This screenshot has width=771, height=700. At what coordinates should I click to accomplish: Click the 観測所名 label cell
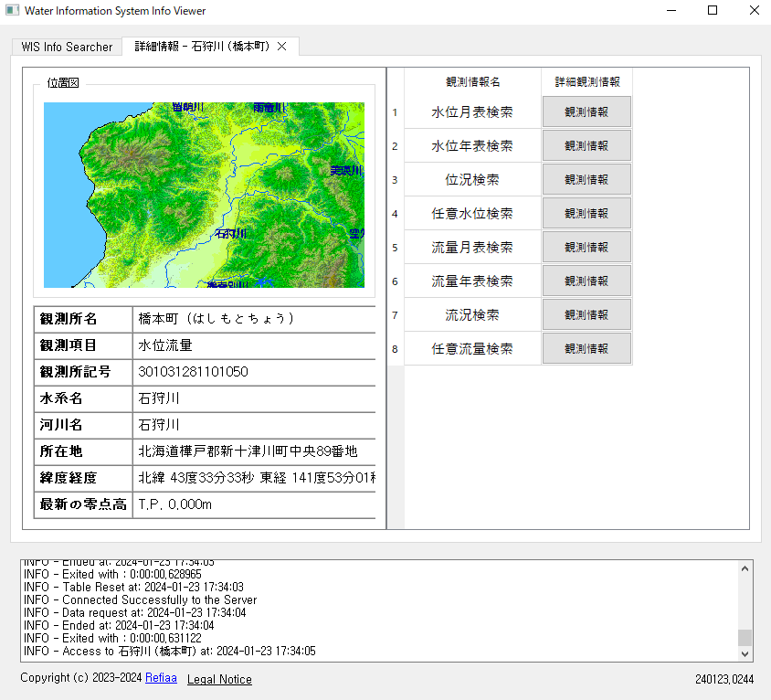point(83,319)
